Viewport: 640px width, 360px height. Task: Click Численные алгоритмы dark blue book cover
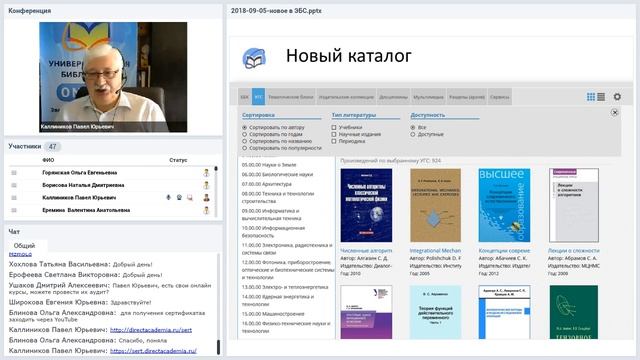[366, 205]
